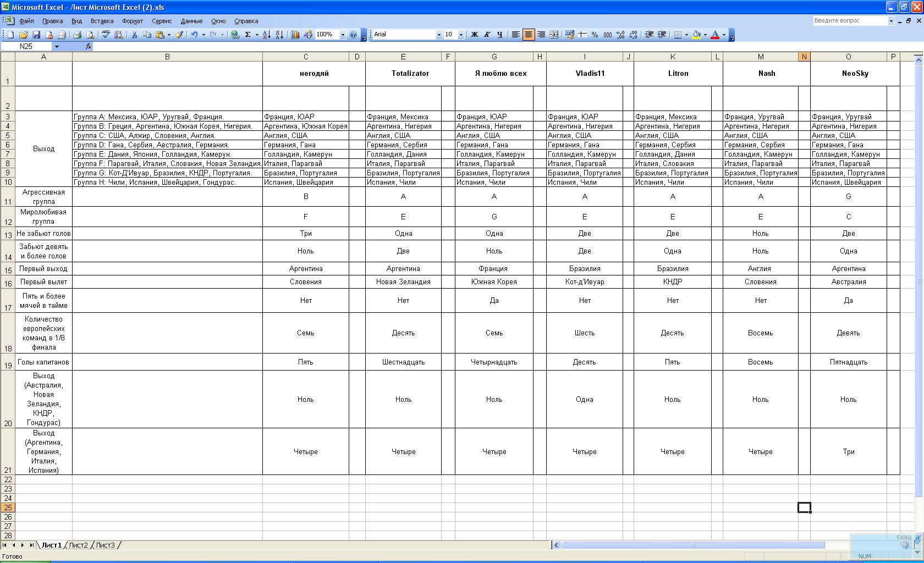Select column C header
924x563 pixels.
pyautogui.click(x=306, y=57)
